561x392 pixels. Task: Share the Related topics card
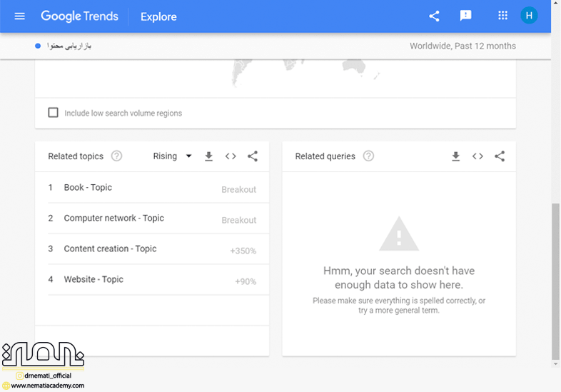tap(253, 156)
